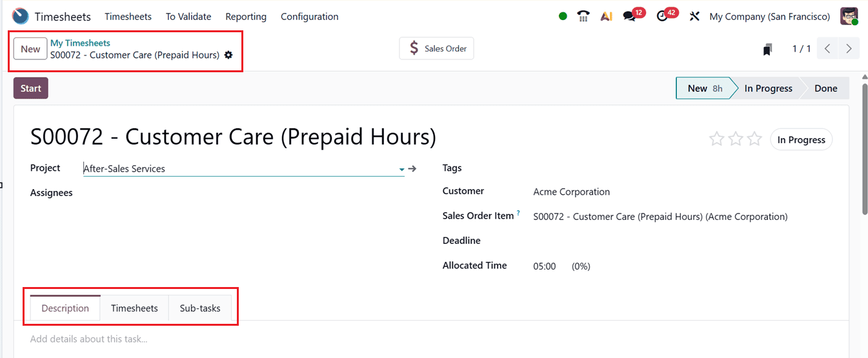Open the developer tools wrench icon
This screenshot has height=358, width=868.
694,17
